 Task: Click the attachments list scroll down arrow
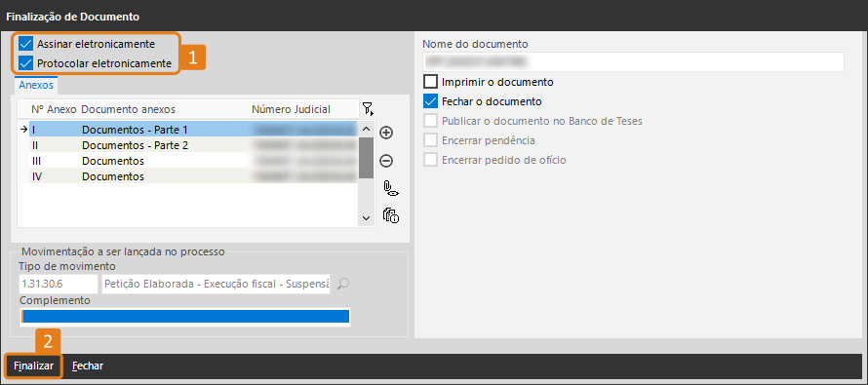point(366,218)
